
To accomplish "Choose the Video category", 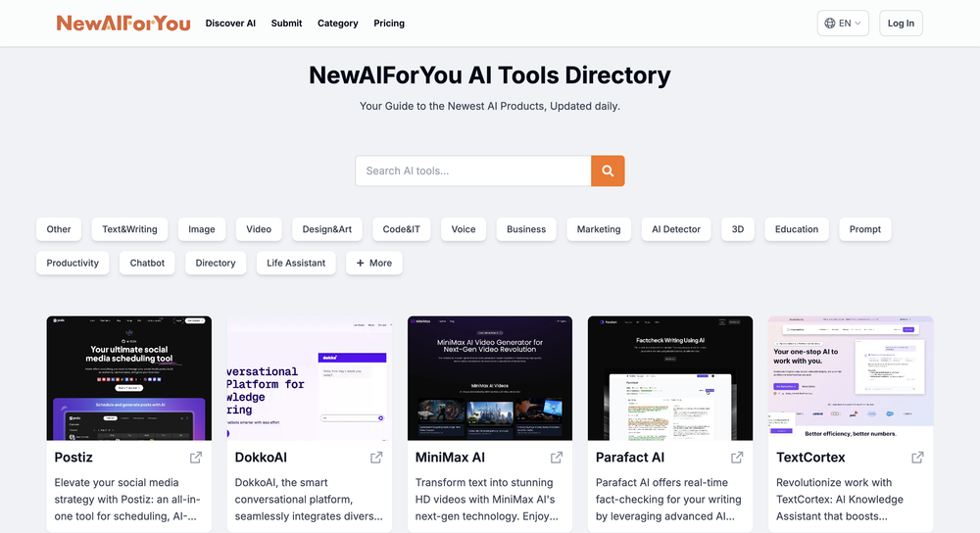I will click(259, 229).
